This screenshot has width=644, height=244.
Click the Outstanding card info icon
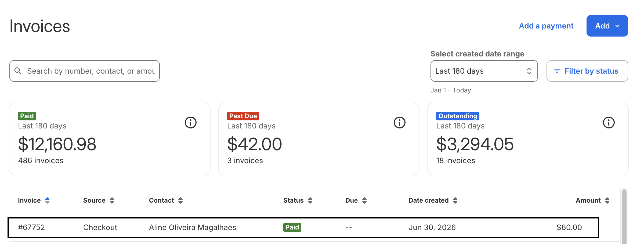click(x=609, y=123)
